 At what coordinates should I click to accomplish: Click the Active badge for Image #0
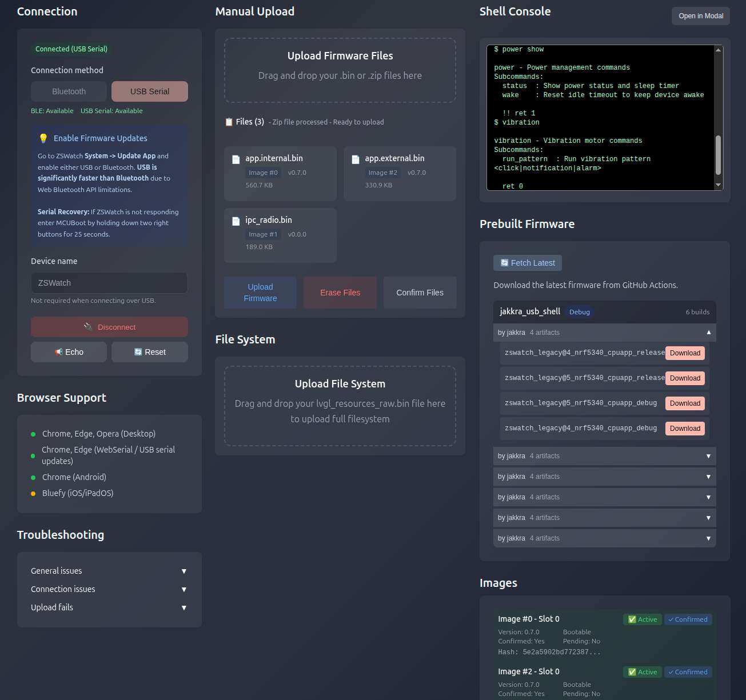pyautogui.click(x=642, y=619)
